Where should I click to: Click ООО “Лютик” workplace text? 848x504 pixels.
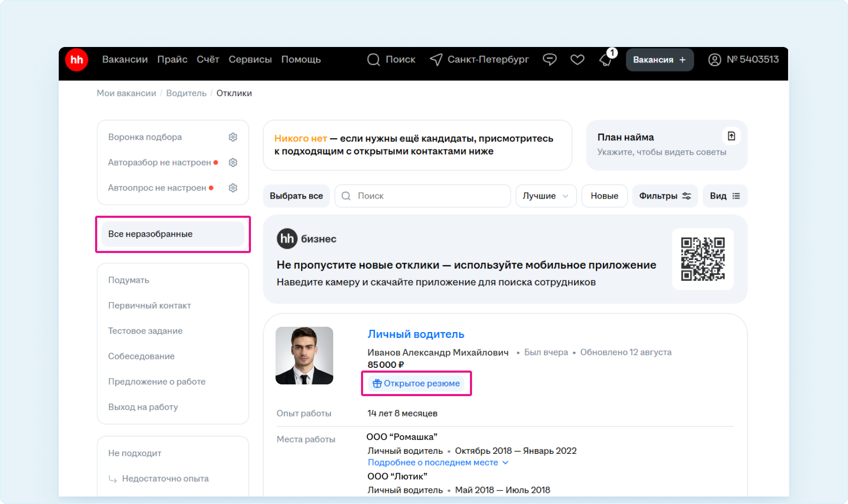pos(397,476)
